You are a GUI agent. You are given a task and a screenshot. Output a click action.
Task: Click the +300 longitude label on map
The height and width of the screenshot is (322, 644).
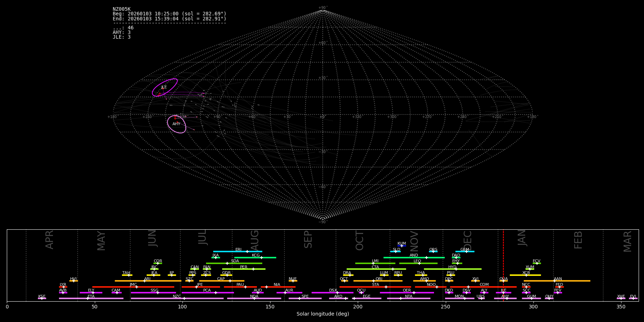click(392, 117)
